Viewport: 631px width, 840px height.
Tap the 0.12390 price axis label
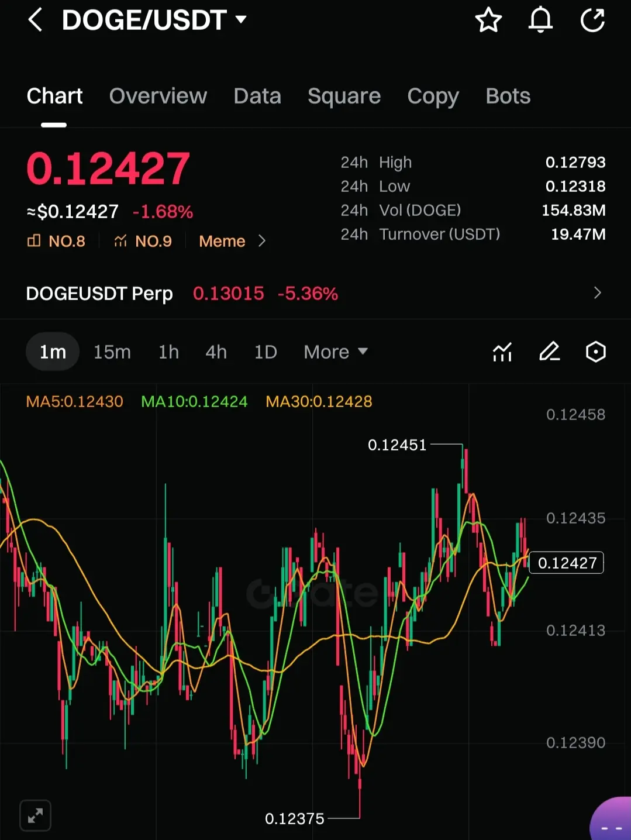click(575, 743)
